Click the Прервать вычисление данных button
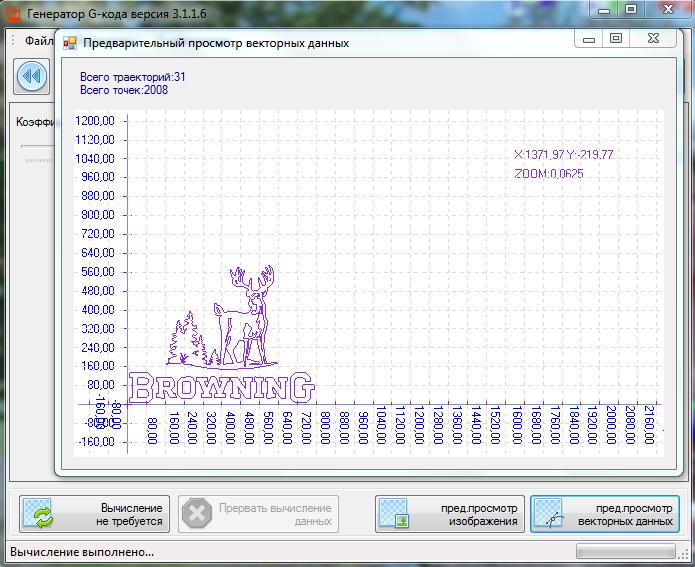This screenshot has height=567, width=695. coord(258,514)
